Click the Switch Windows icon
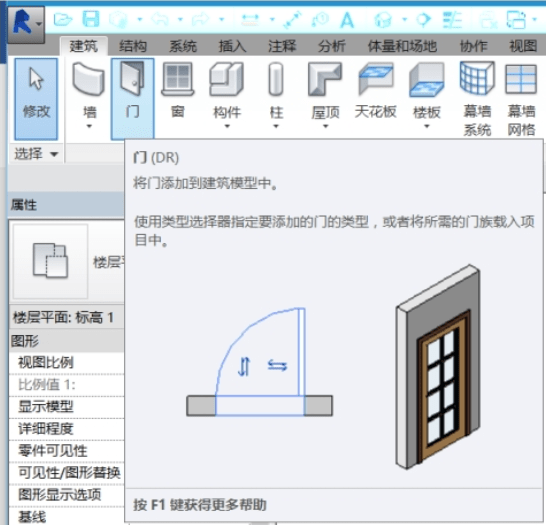 coord(516,19)
